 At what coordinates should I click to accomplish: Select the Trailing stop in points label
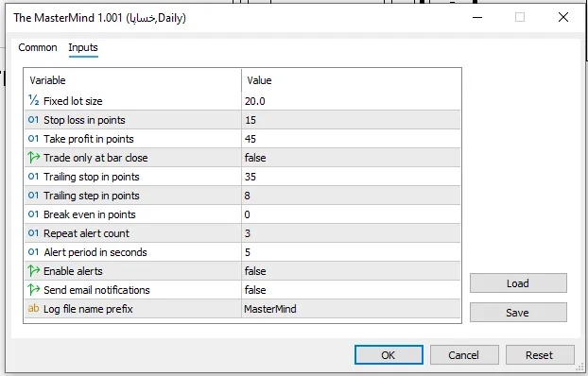pos(92,177)
